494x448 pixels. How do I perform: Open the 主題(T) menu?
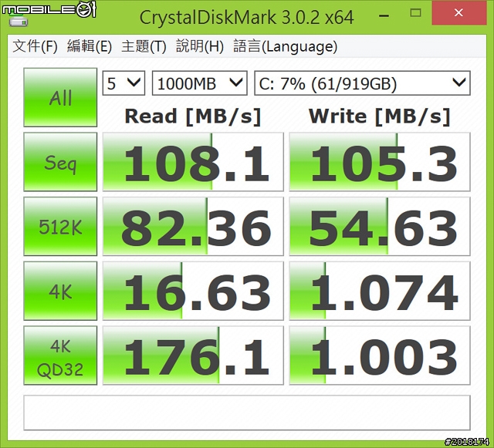tap(144, 46)
